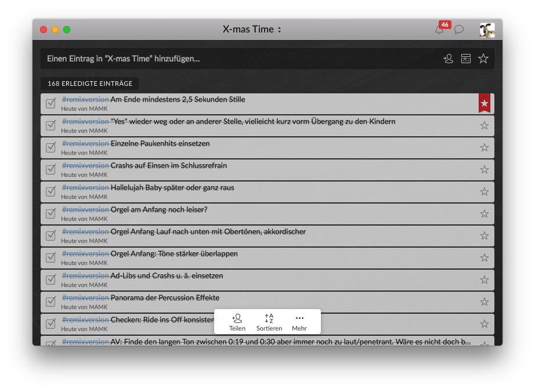Screen dimensions: 535x392
Task: Star the new entry in input bar
Action: point(483,59)
